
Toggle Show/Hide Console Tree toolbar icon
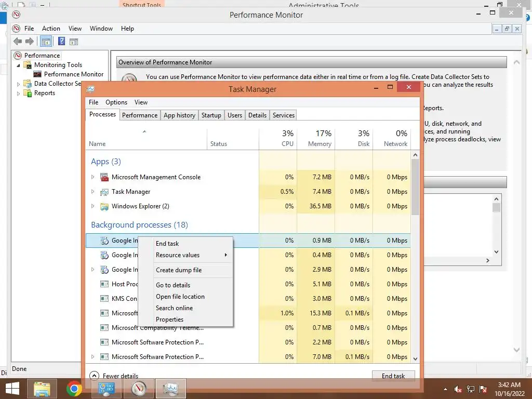click(x=46, y=42)
